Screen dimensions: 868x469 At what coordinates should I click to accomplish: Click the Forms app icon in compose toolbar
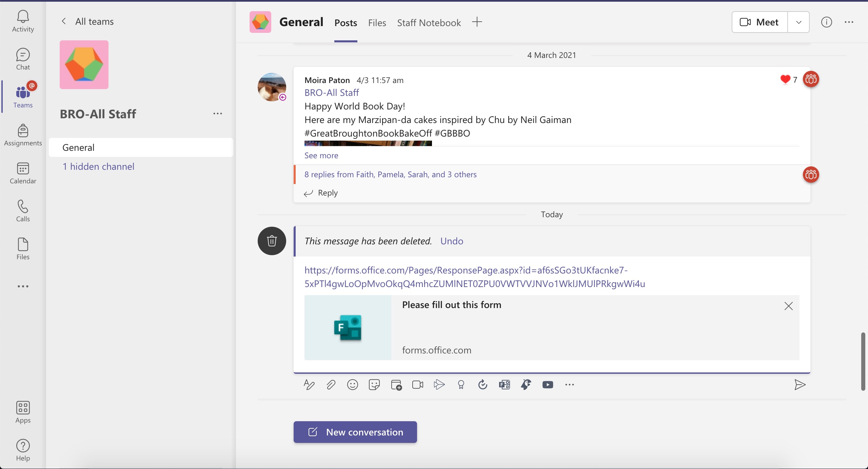coord(504,385)
